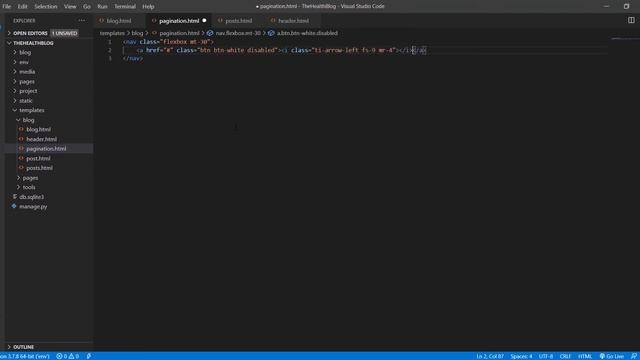
Task: Open Explorer more actions ellipsis menu
Action: (82, 20)
